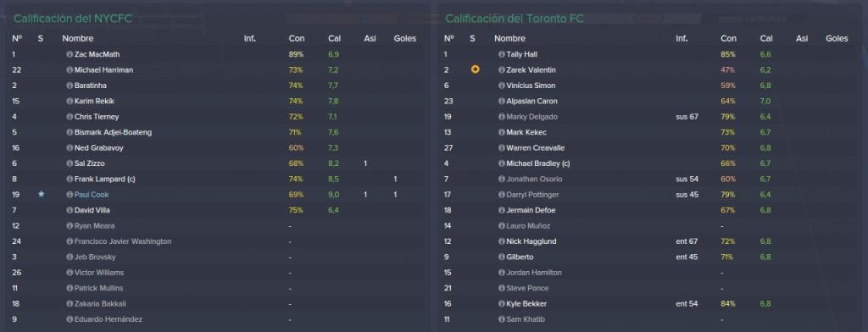Click the blue star icon on Paul Cook's row

(42, 195)
